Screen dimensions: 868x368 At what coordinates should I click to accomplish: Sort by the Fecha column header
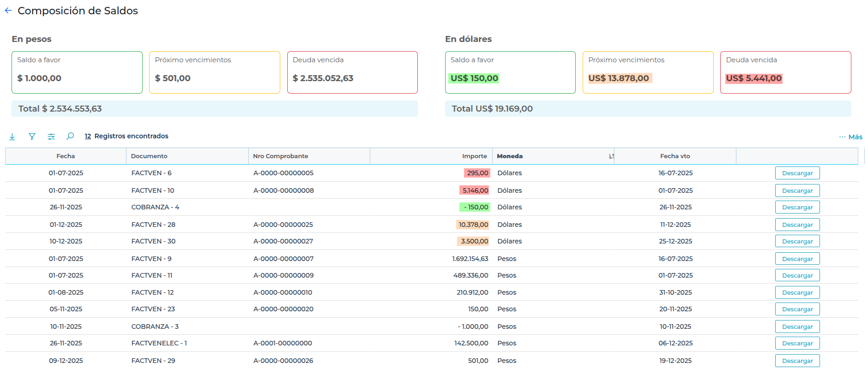point(66,156)
